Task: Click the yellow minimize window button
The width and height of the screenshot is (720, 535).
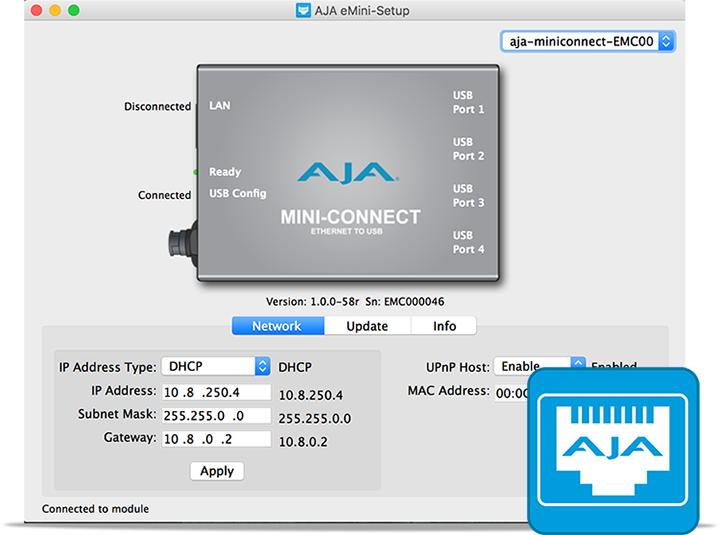Action: click(55, 10)
